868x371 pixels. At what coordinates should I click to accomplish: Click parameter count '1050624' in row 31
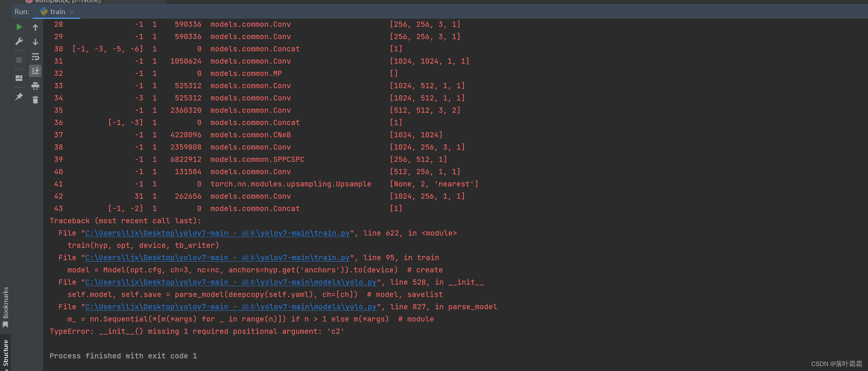pyautogui.click(x=186, y=61)
